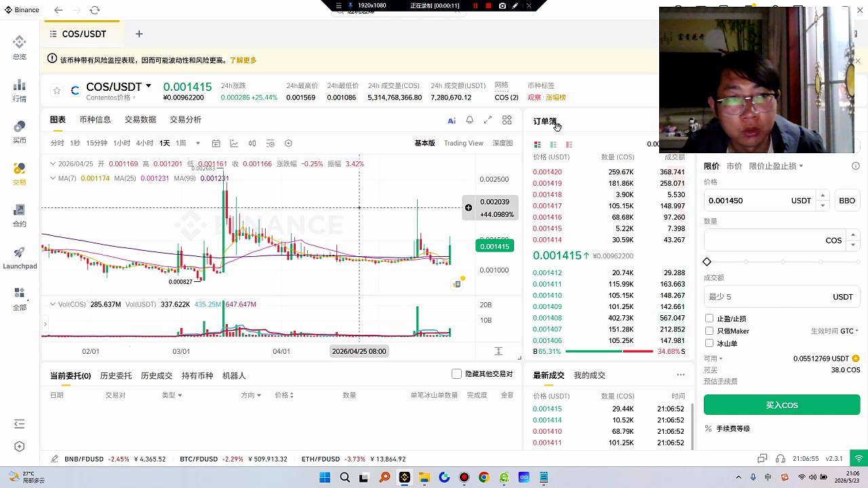Screen dimensions: 868x488
Task: Click the order type info icon
Action: tap(856, 166)
